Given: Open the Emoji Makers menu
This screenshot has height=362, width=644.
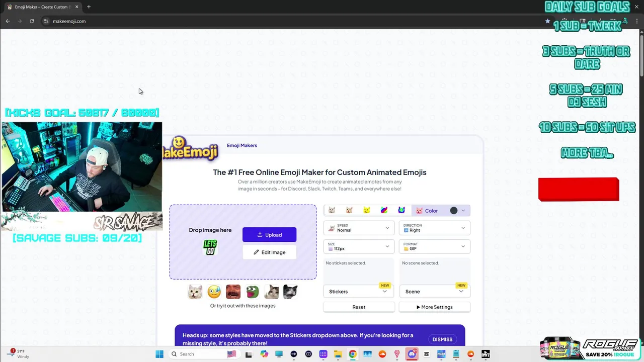Looking at the screenshot, I should [x=242, y=145].
